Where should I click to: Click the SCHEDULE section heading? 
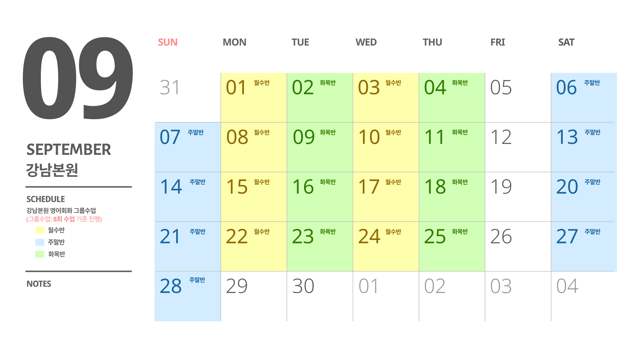point(46,199)
